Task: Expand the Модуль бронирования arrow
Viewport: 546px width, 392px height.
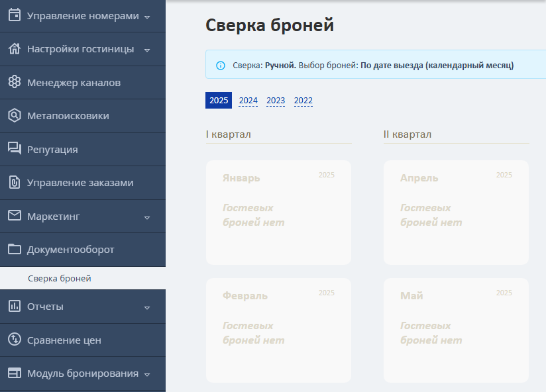Action: coord(147,375)
